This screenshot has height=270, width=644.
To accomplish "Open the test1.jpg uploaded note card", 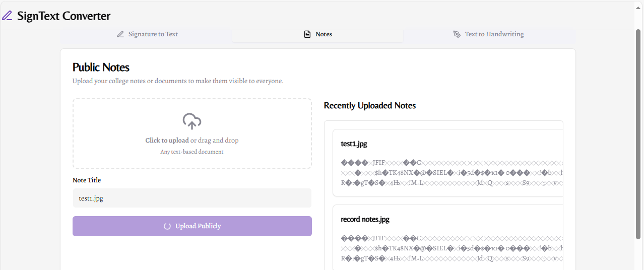I will pyautogui.click(x=447, y=163).
